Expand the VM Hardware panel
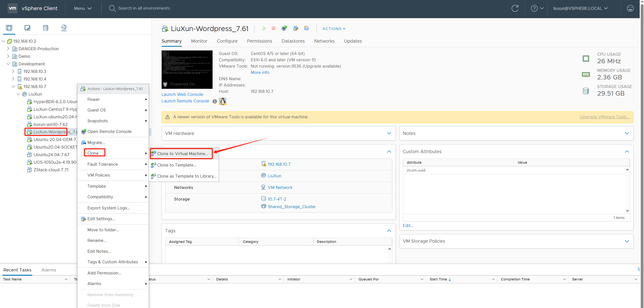Viewport: 644px width, 308px height. (x=389, y=133)
